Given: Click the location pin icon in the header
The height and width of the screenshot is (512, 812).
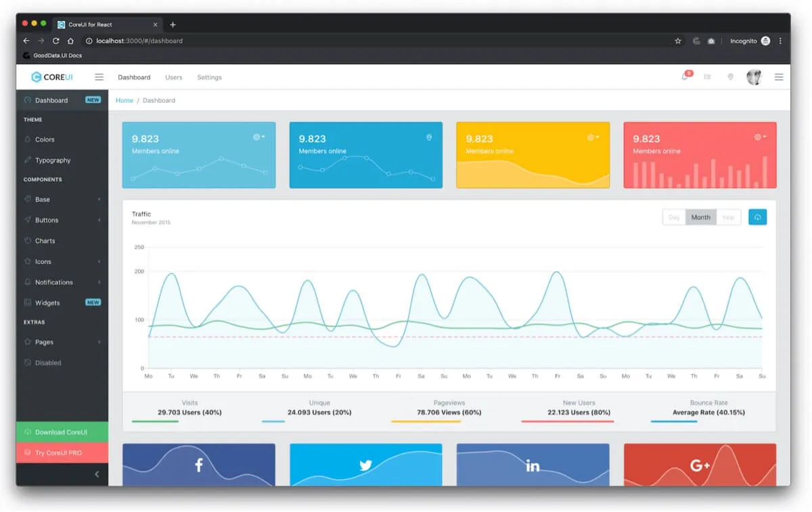Looking at the screenshot, I should 730,77.
